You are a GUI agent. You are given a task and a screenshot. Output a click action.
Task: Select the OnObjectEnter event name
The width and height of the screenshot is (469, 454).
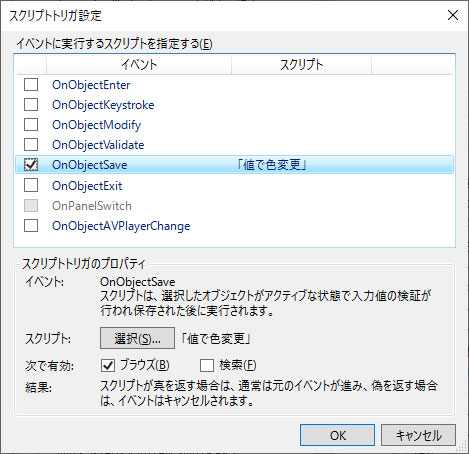pyautogui.click(x=91, y=85)
